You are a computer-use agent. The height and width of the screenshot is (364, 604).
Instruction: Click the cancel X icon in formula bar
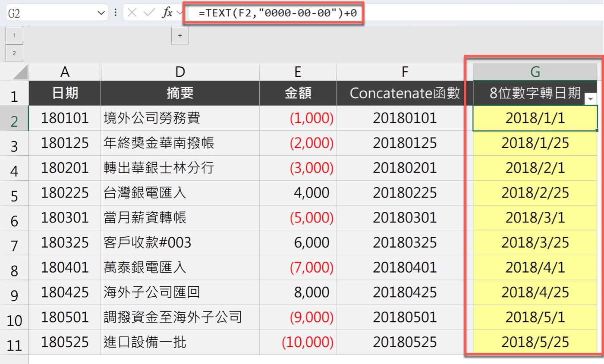point(132,13)
